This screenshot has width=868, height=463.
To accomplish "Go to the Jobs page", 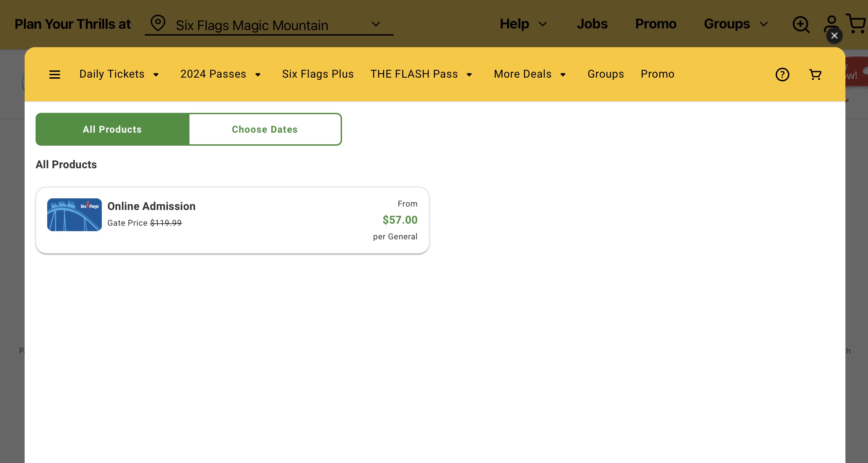I will [592, 24].
